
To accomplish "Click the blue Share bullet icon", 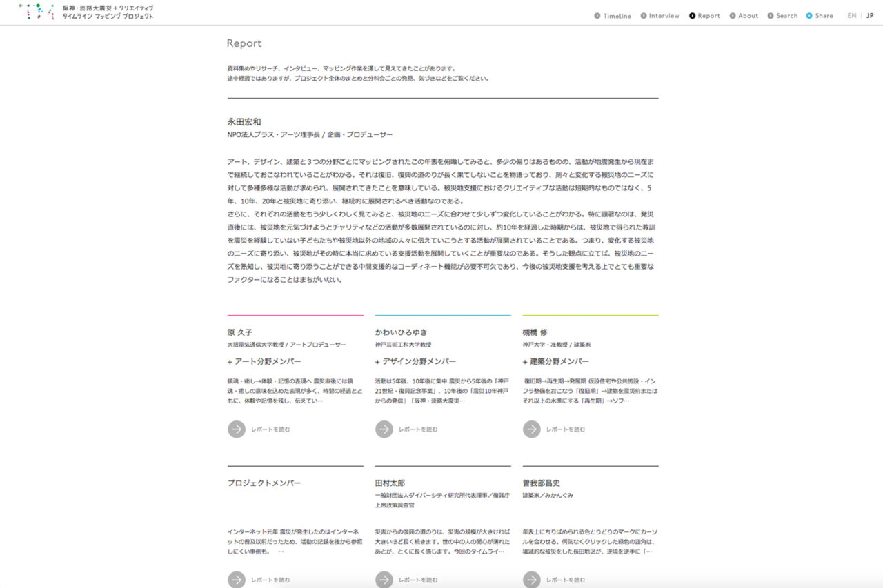I will tap(809, 16).
